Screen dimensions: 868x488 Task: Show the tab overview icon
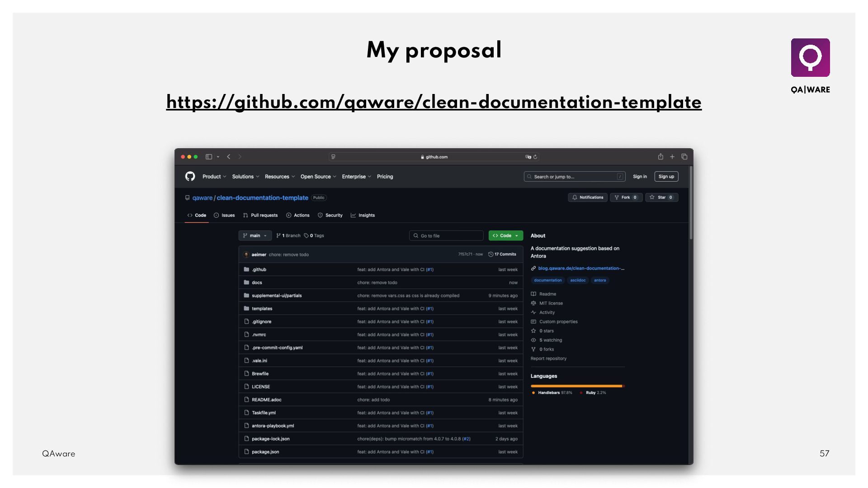pyautogui.click(x=684, y=157)
